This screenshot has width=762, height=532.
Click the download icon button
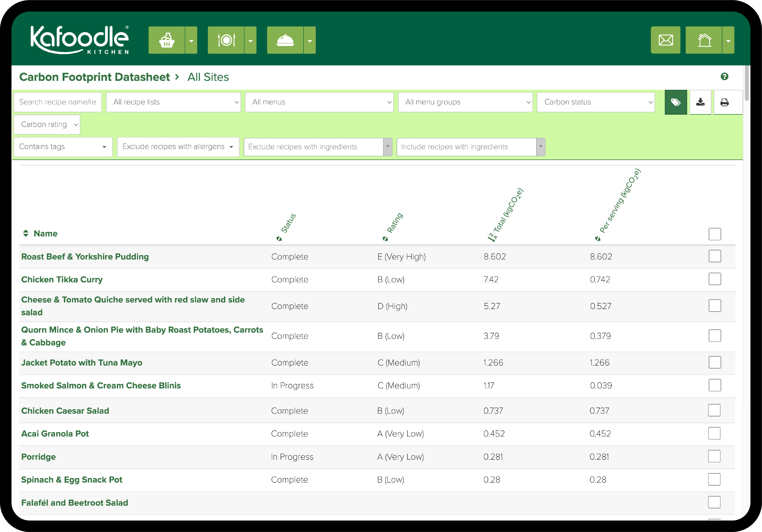700,102
